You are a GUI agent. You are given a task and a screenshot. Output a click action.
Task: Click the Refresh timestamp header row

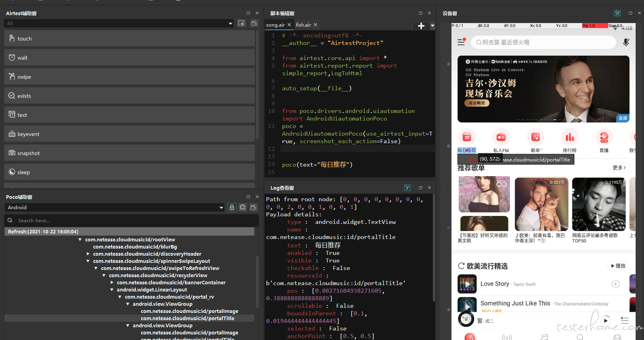[129, 231]
